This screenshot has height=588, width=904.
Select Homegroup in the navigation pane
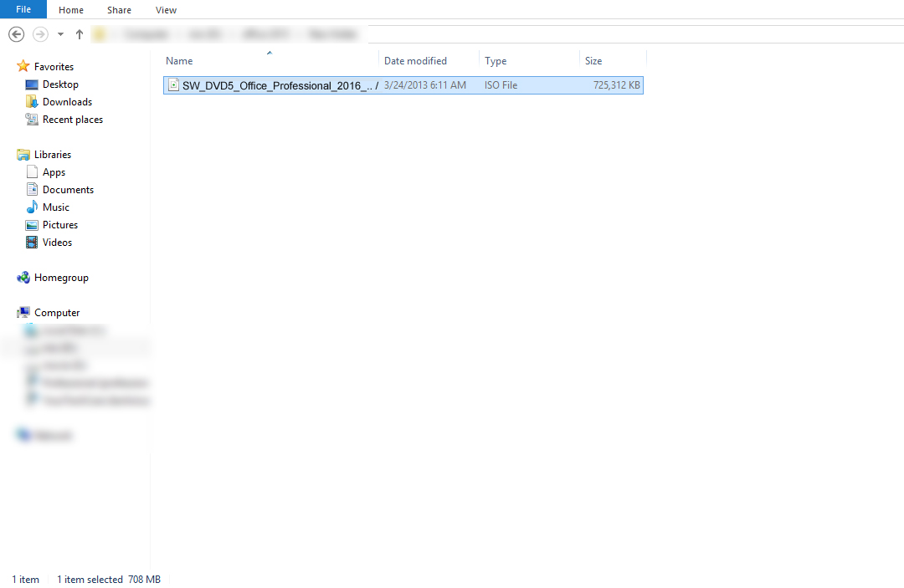60,278
